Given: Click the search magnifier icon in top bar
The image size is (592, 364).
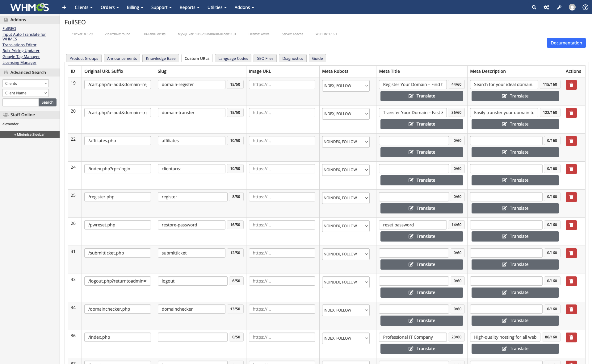Looking at the screenshot, I should (x=534, y=7).
